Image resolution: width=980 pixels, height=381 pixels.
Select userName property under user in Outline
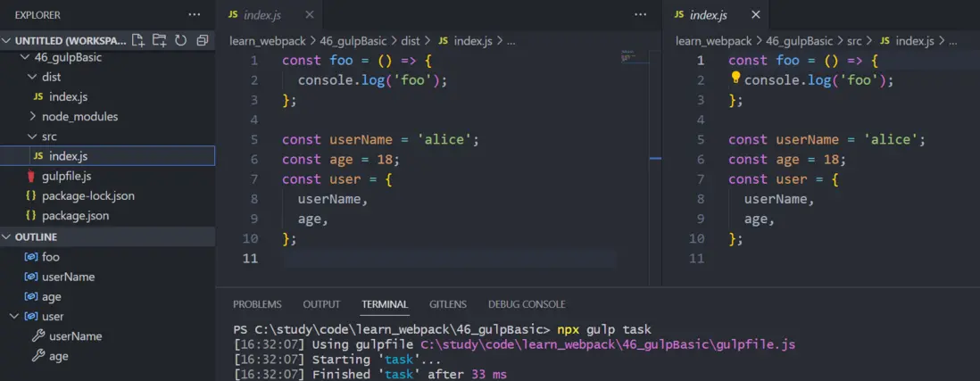point(76,336)
